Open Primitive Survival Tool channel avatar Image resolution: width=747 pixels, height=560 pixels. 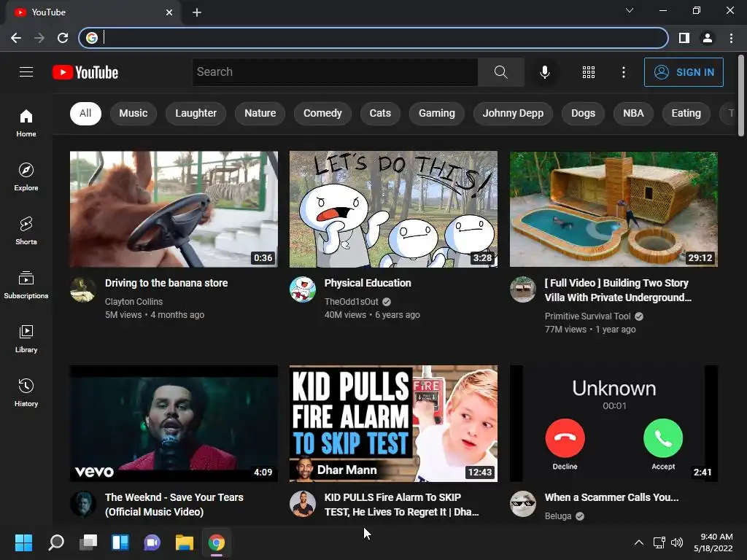[522, 289]
